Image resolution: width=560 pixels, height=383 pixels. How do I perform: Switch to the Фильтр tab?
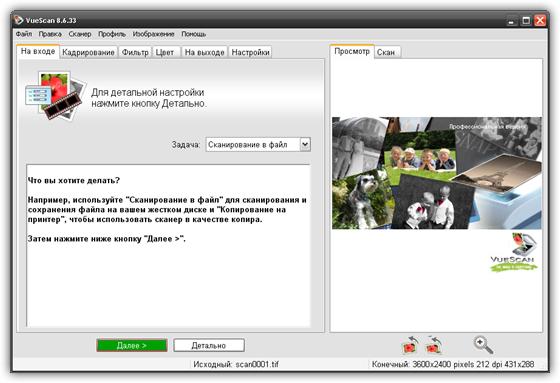click(135, 52)
